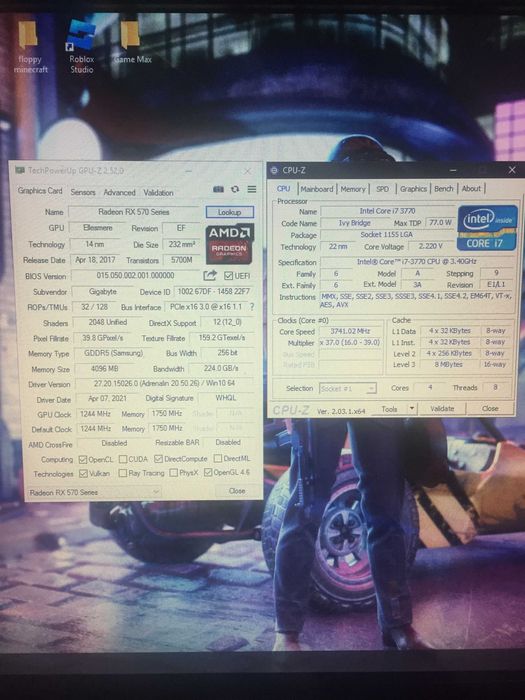Screen dimensions: 525x700
Task: Open the floppy minecraft folder icon
Action: point(29,46)
